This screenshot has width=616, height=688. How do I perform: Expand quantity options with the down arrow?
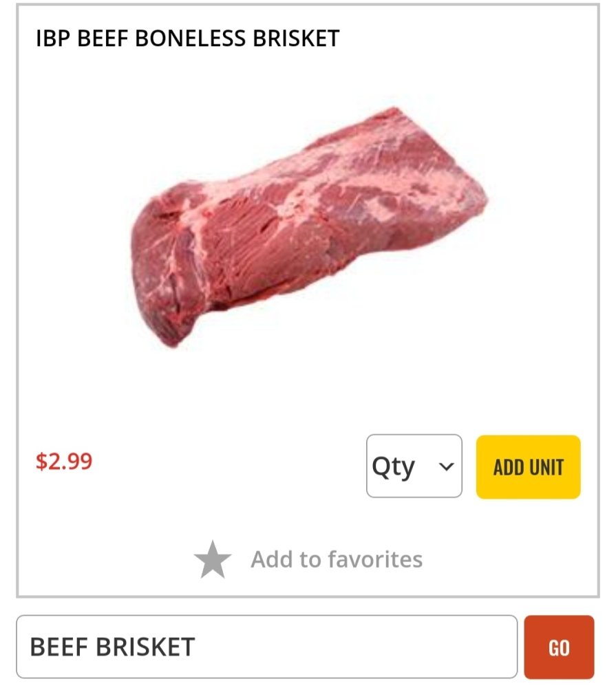(x=446, y=466)
